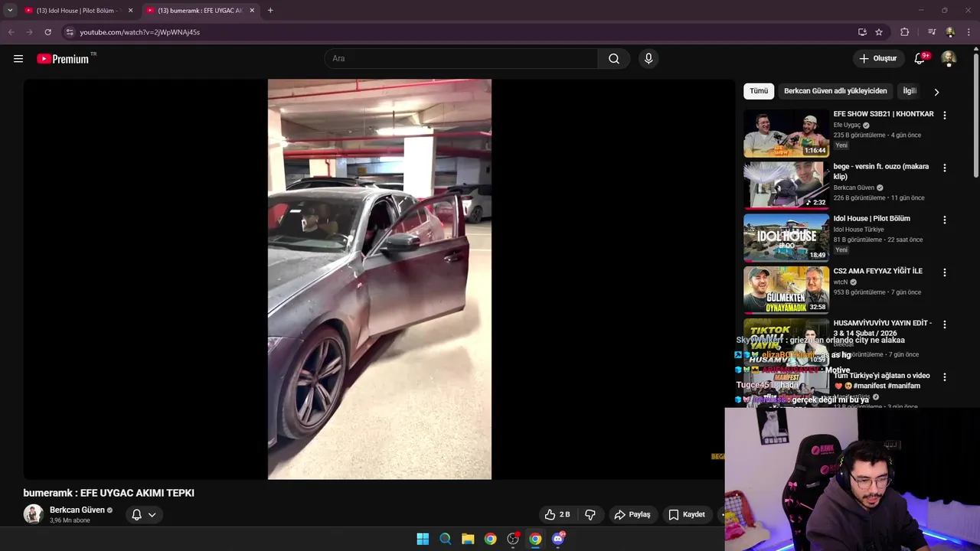Open the media control icon in browser toolbar

tap(932, 32)
